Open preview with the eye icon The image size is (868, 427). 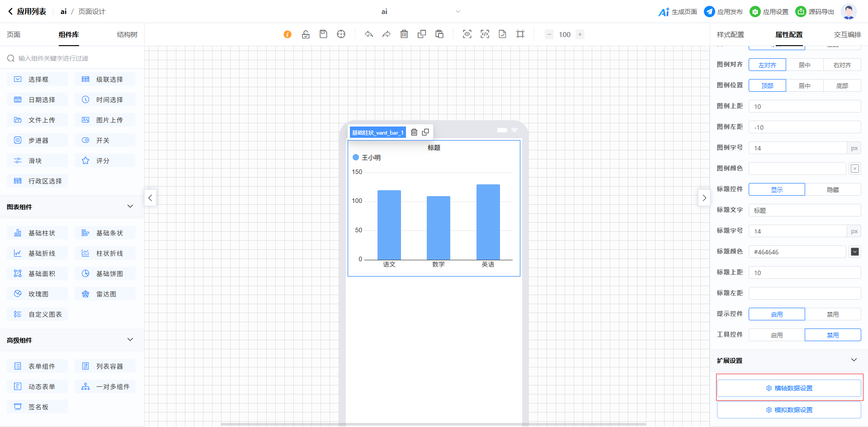pos(467,34)
